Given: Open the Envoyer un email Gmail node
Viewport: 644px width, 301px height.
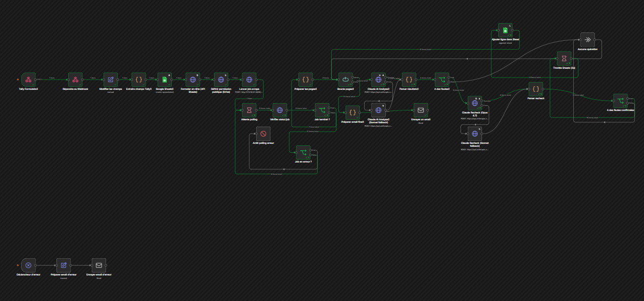Looking at the screenshot, I should tap(421, 110).
